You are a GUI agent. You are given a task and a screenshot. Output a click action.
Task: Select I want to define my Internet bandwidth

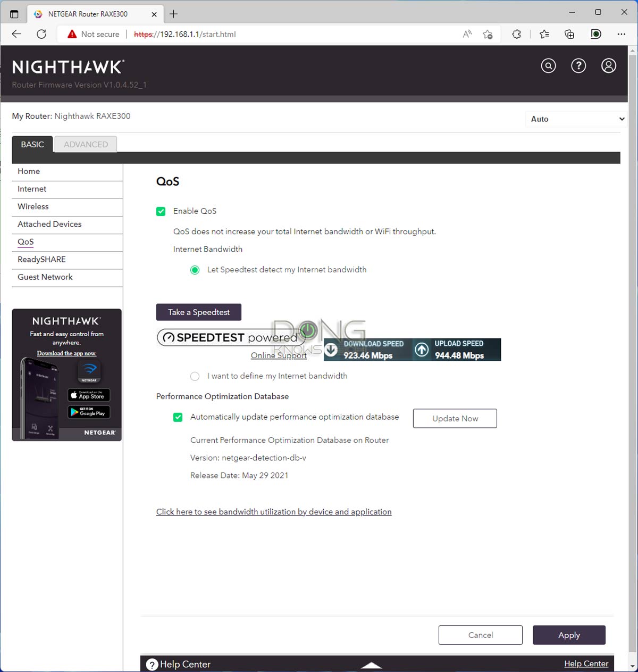pyautogui.click(x=195, y=376)
